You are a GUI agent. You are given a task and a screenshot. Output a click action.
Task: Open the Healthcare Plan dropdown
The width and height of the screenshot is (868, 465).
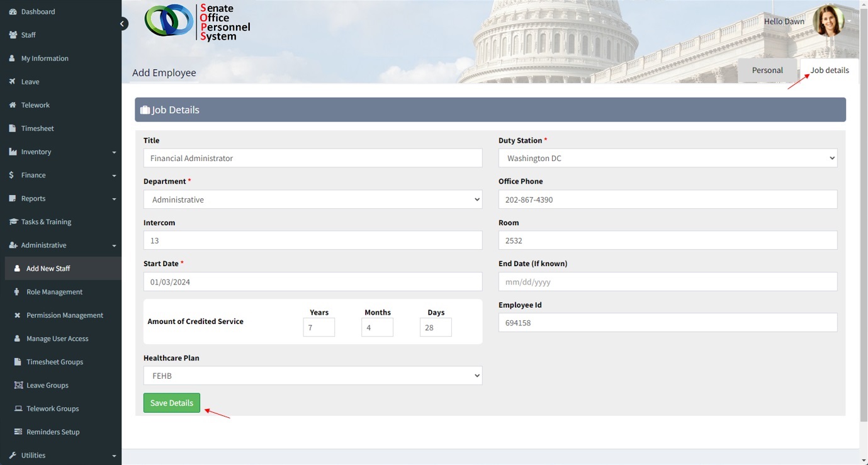(x=312, y=376)
